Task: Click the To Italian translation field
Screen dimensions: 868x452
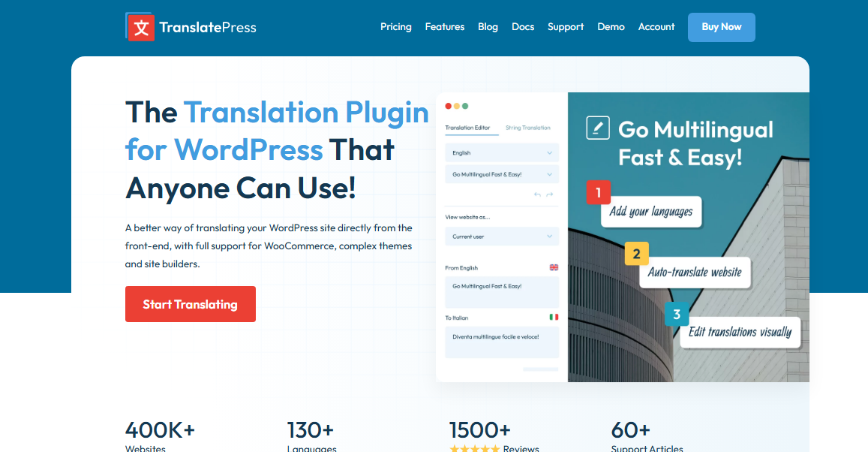Action: 502,342
